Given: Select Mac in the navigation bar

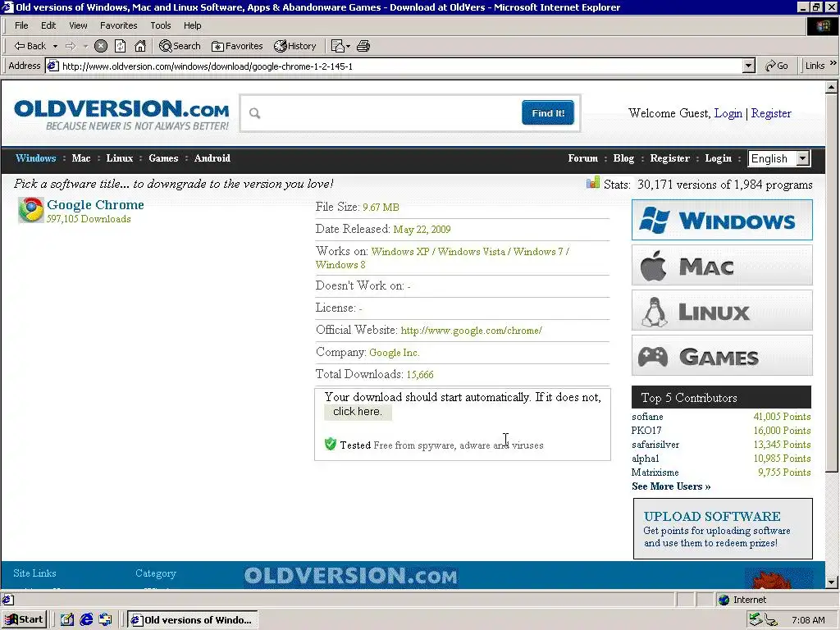Looking at the screenshot, I should (81, 158).
